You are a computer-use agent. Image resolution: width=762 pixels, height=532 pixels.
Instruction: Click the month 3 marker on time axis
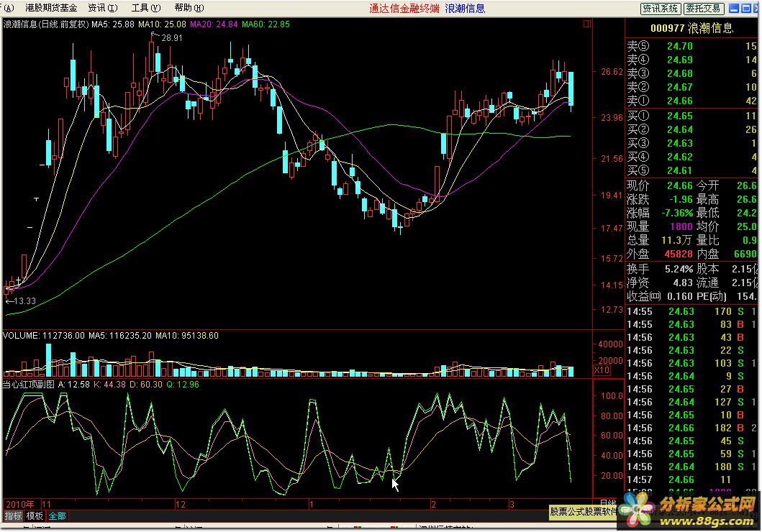click(512, 505)
